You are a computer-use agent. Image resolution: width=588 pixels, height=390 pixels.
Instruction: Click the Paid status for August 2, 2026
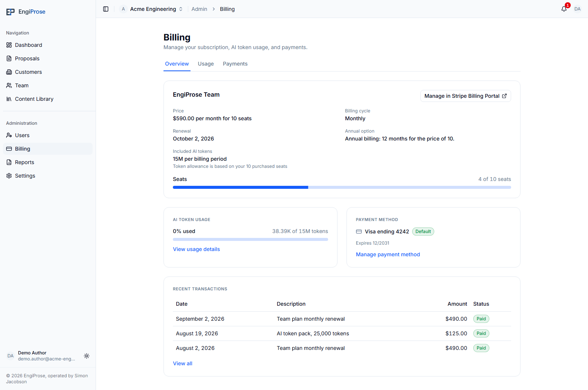pyautogui.click(x=481, y=348)
